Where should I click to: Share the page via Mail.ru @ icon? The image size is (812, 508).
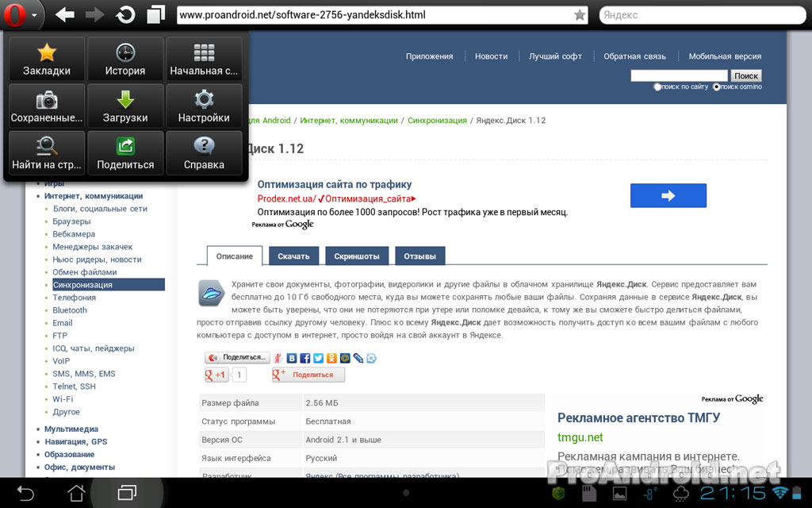click(x=345, y=358)
